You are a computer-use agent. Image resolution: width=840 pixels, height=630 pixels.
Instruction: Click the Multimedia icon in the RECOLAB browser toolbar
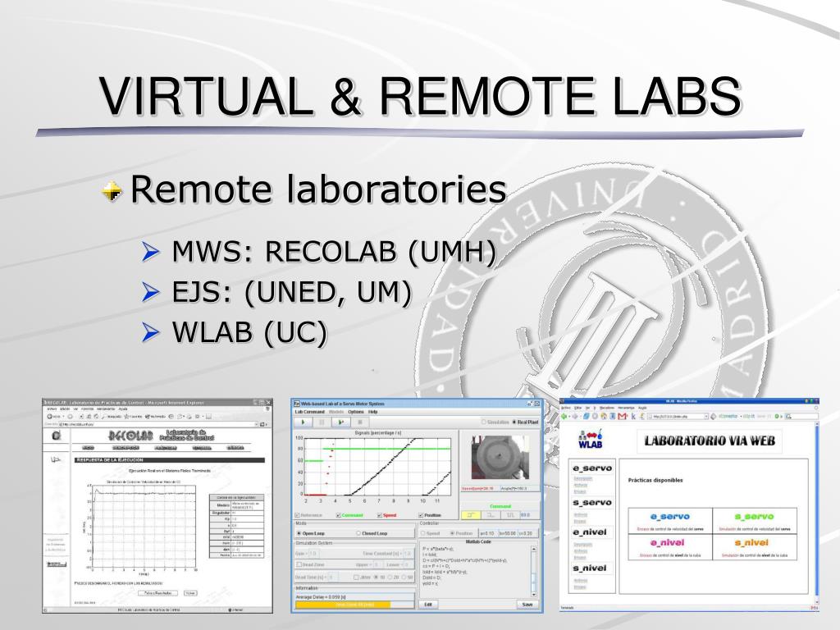(154, 416)
